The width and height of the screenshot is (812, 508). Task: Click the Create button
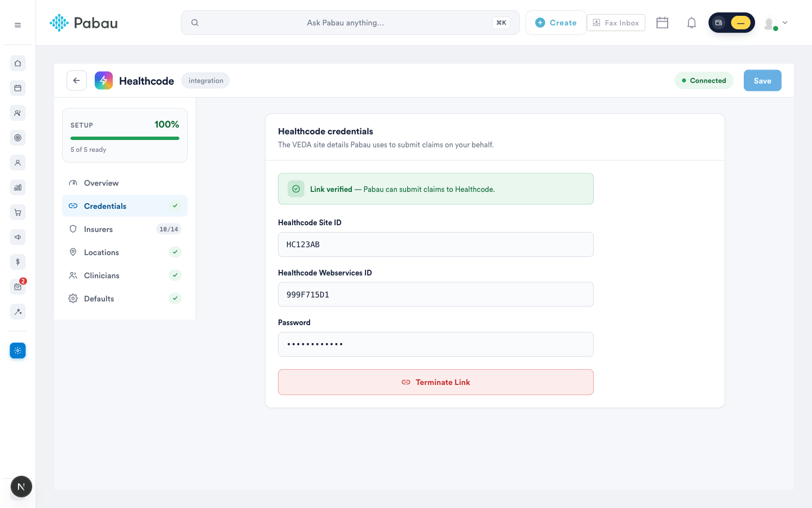click(556, 23)
